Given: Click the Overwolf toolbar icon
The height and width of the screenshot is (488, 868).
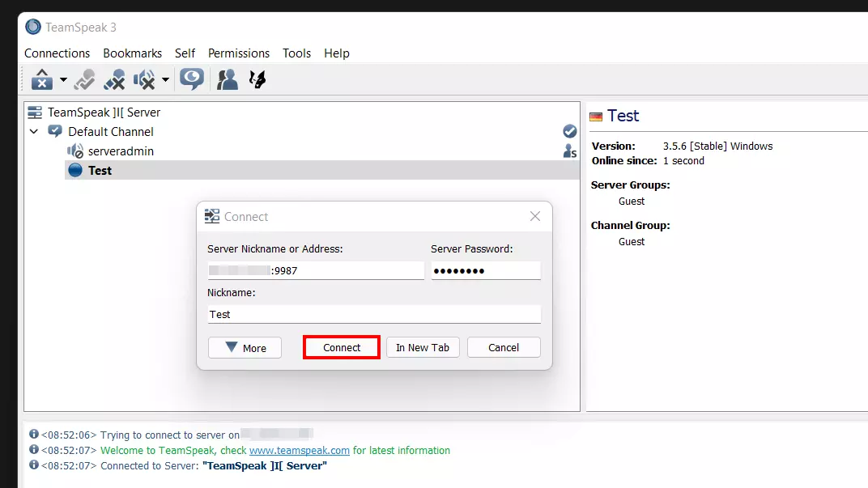Looking at the screenshot, I should [257, 79].
